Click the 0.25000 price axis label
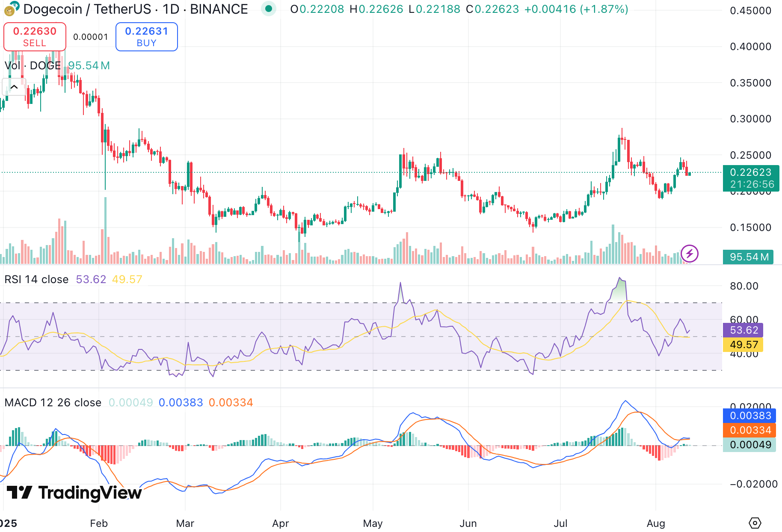This screenshot has width=782, height=532. pyautogui.click(x=750, y=155)
